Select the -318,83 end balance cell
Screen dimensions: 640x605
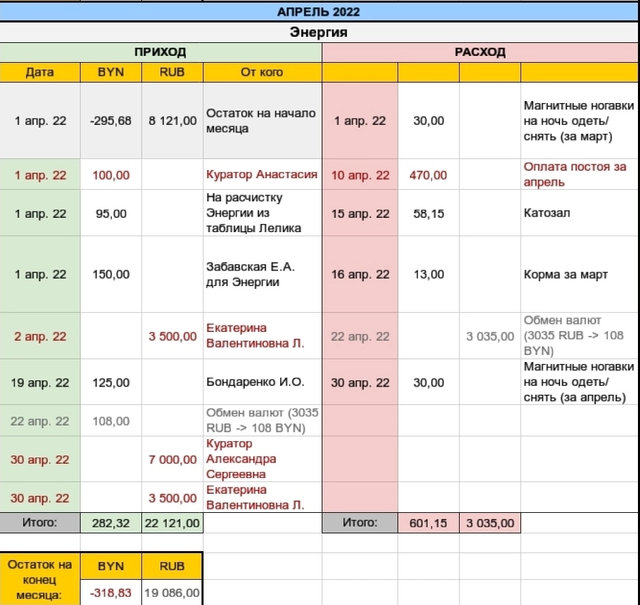110,592
